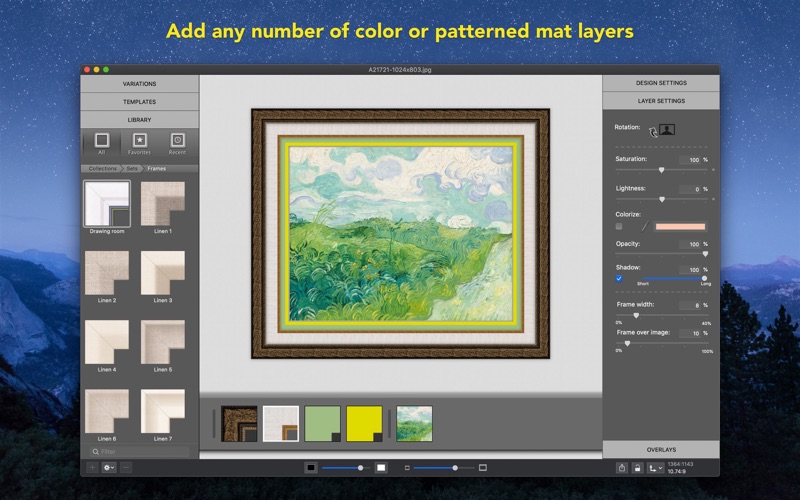800x500 pixels.
Task: Toggle the aspect ratio lock icon
Action: tap(637, 468)
